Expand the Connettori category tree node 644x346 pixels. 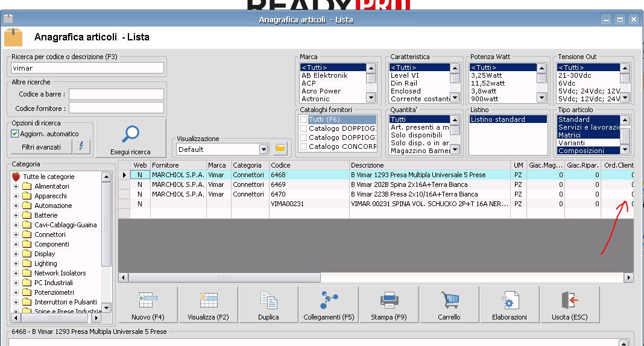coord(16,234)
